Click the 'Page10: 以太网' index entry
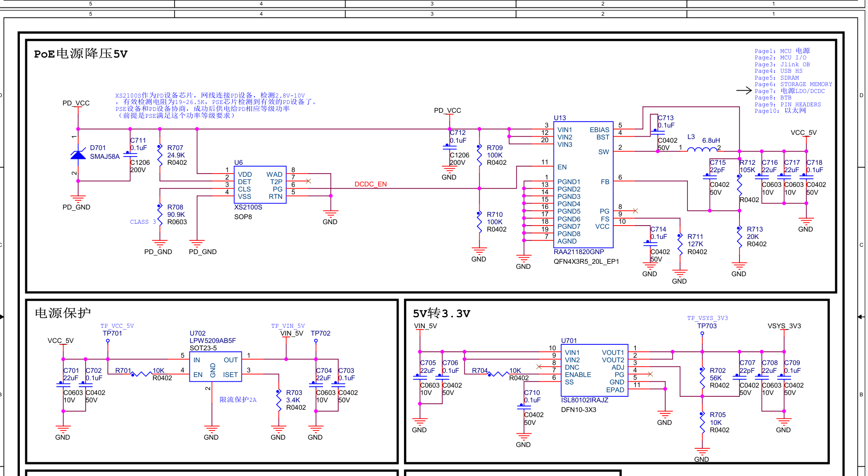Image resolution: width=868 pixels, height=476 pixels. point(780,111)
